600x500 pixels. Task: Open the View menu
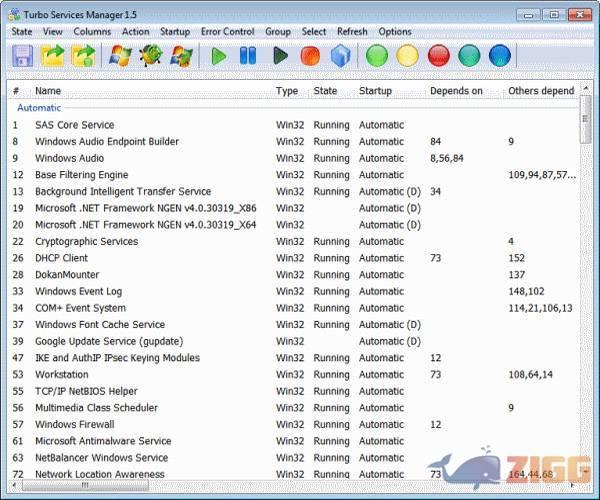click(53, 32)
